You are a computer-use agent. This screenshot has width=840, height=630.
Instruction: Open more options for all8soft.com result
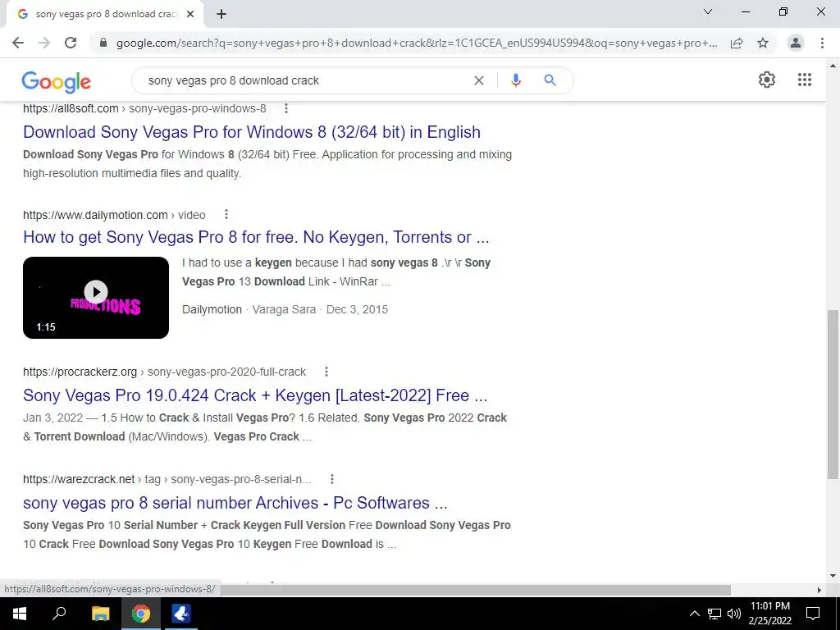click(x=286, y=108)
